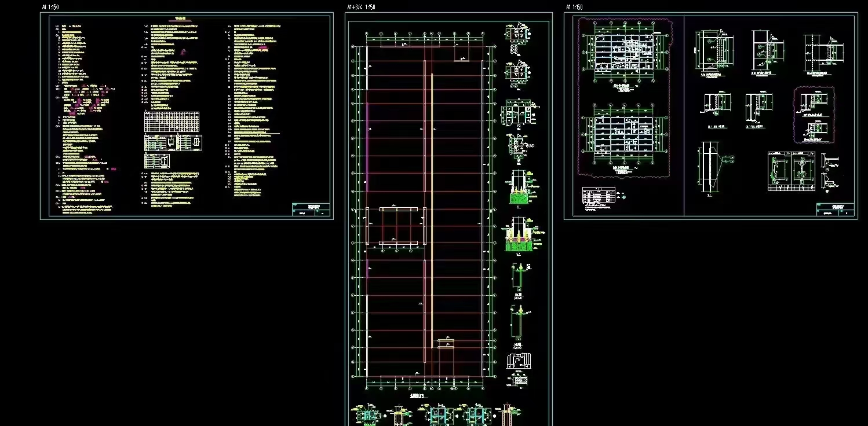The width and height of the screenshot is (868, 426).
Task: Click the magenta revision-clouded connection detail on right sheet
Action: pyautogui.click(x=814, y=115)
